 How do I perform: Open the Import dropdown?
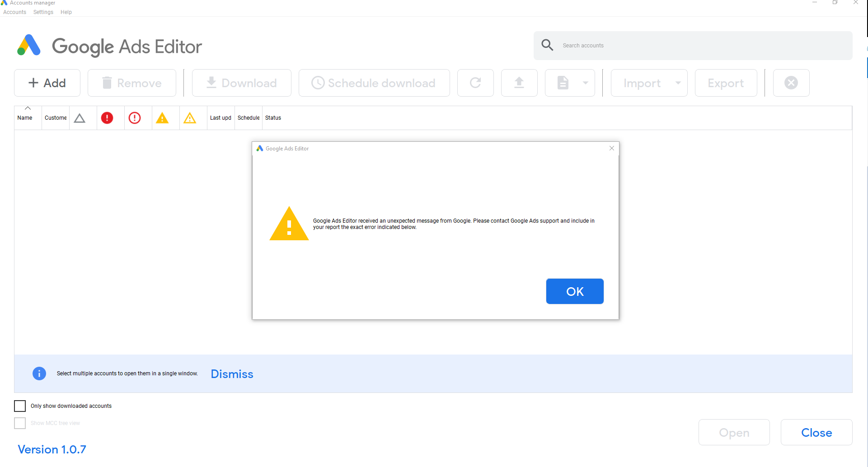649,83
